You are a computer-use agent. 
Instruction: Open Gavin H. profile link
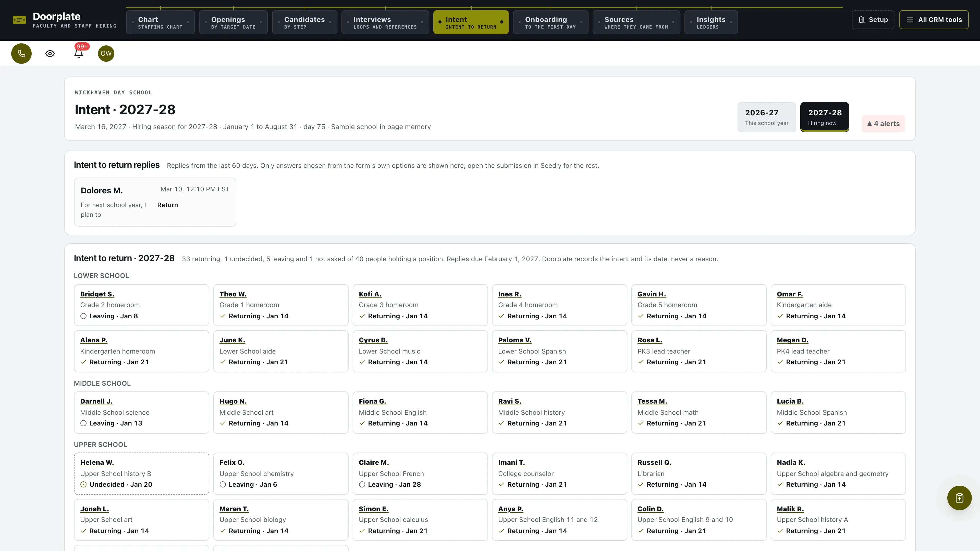652,294
